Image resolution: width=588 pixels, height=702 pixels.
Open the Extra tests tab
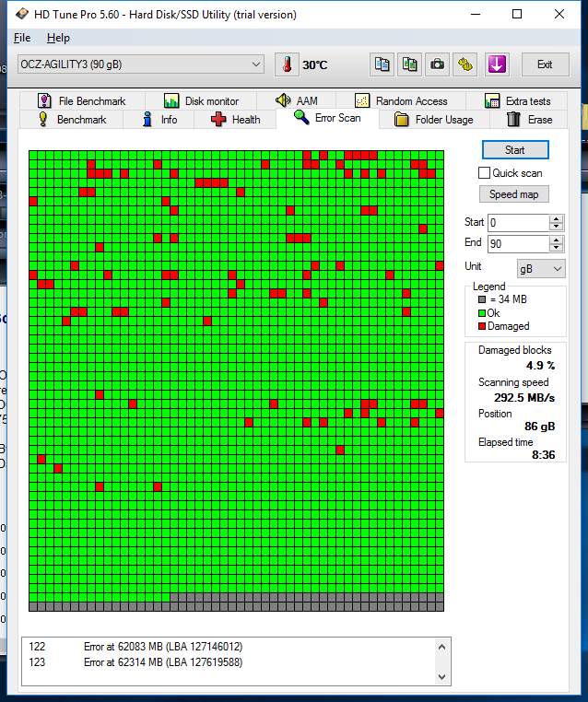[517, 101]
